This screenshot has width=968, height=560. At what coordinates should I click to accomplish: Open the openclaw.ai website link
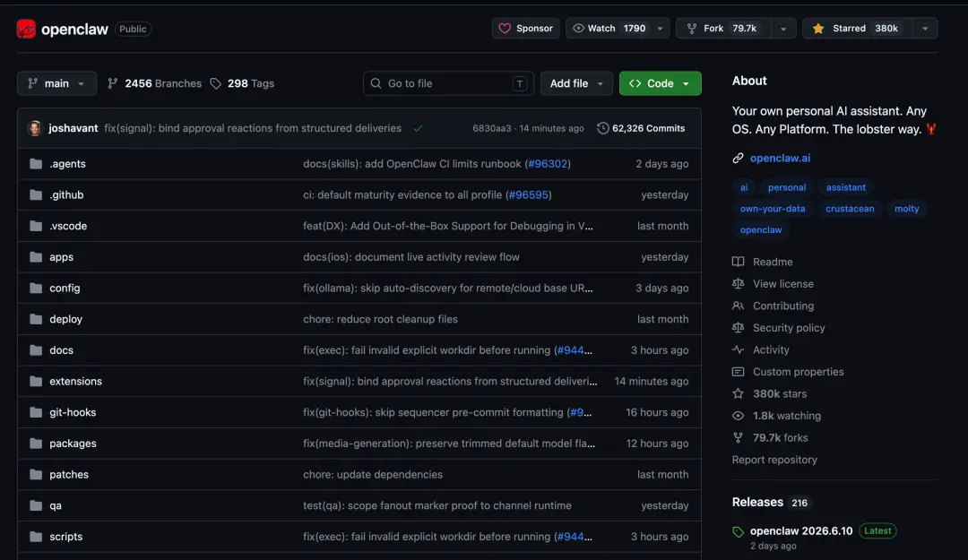781,158
